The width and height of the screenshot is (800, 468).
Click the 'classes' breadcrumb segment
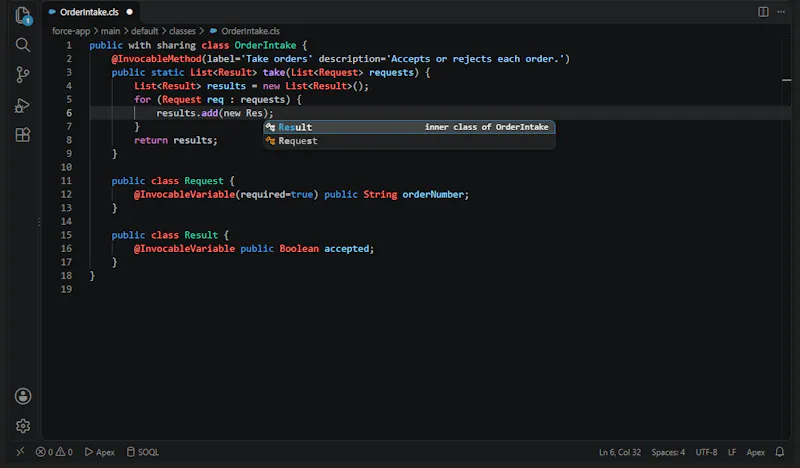pyautogui.click(x=182, y=31)
